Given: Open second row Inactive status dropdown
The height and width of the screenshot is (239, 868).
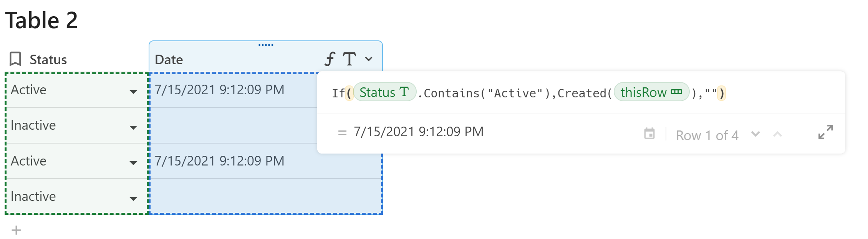Looking at the screenshot, I should click(133, 127).
